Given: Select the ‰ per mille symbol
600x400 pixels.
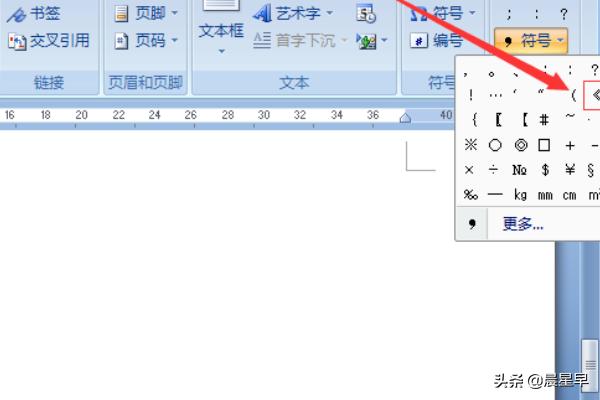Looking at the screenshot, I should (470, 194).
